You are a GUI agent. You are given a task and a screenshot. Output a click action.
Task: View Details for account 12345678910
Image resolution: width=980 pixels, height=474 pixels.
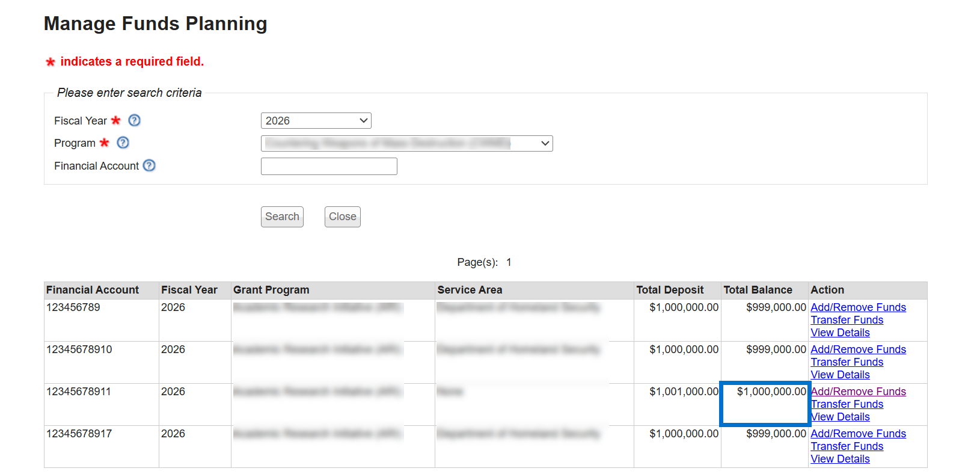click(x=840, y=375)
